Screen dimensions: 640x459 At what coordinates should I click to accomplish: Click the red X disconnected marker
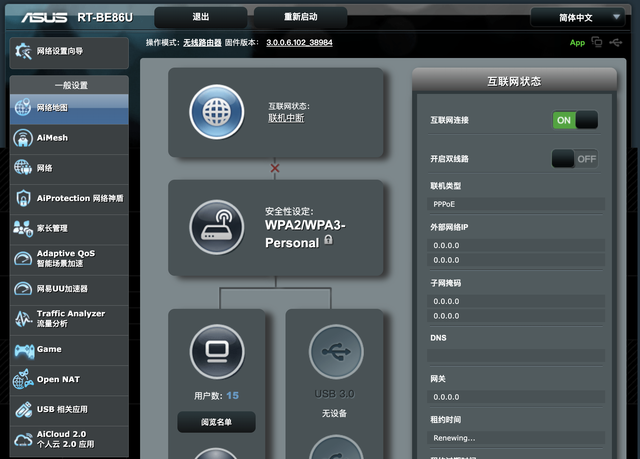pos(275,168)
